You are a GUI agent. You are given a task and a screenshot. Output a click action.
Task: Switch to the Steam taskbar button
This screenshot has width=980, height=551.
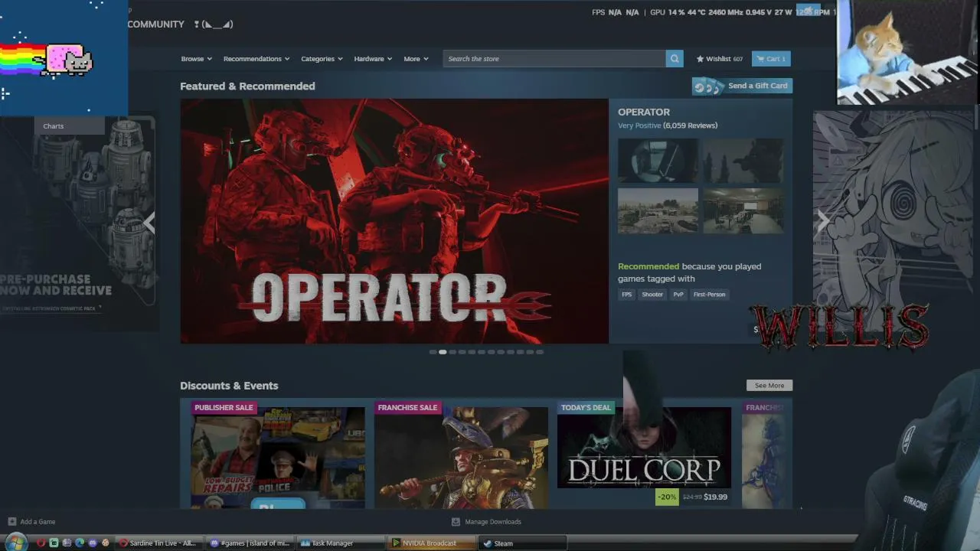coord(523,543)
